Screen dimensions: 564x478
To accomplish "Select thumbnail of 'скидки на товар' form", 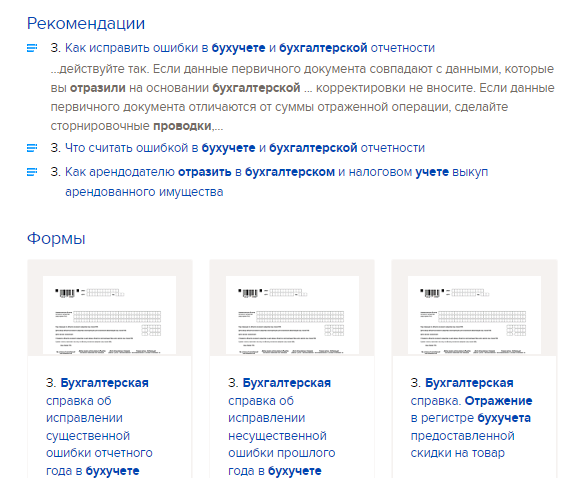I will coord(474,315).
